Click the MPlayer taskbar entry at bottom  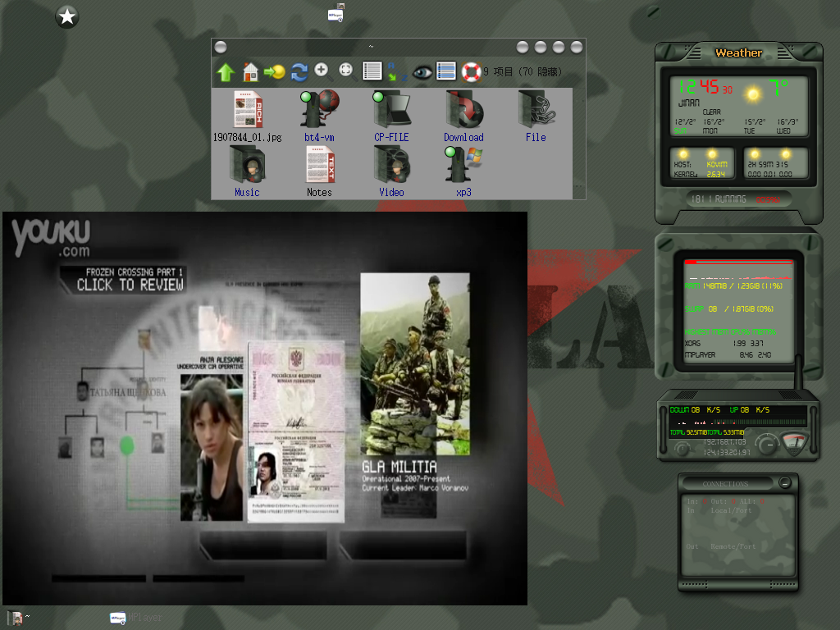(x=135, y=618)
